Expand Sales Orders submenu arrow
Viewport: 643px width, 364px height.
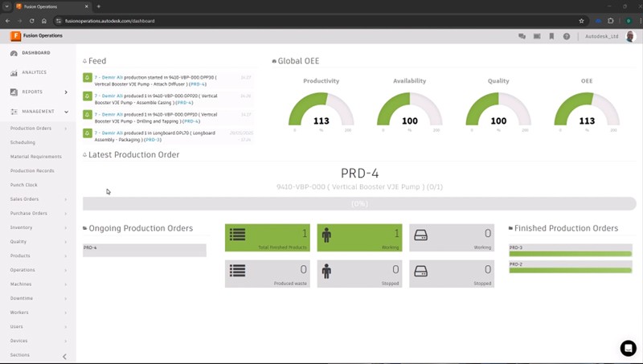click(x=66, y=199)
